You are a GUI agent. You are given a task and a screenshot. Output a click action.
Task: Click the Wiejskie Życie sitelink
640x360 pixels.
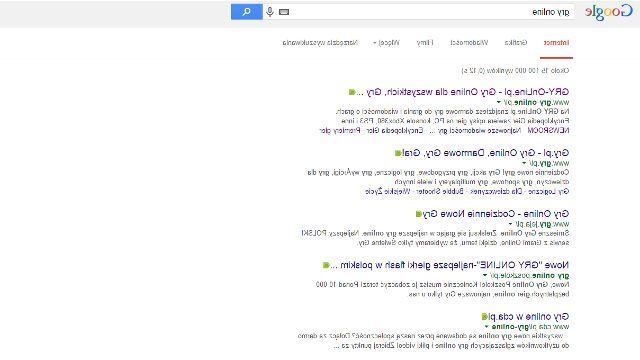pos(387,191)
